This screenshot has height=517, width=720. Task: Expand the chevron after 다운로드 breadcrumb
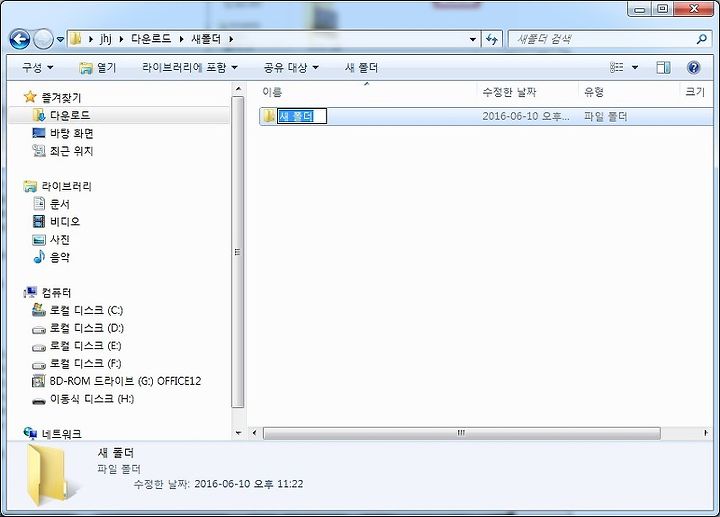pyautogui.click(x=181, y=39)
